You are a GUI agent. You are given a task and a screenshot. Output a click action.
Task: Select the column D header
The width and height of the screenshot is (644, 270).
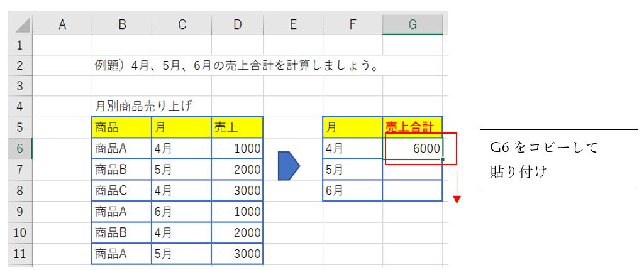237,24
